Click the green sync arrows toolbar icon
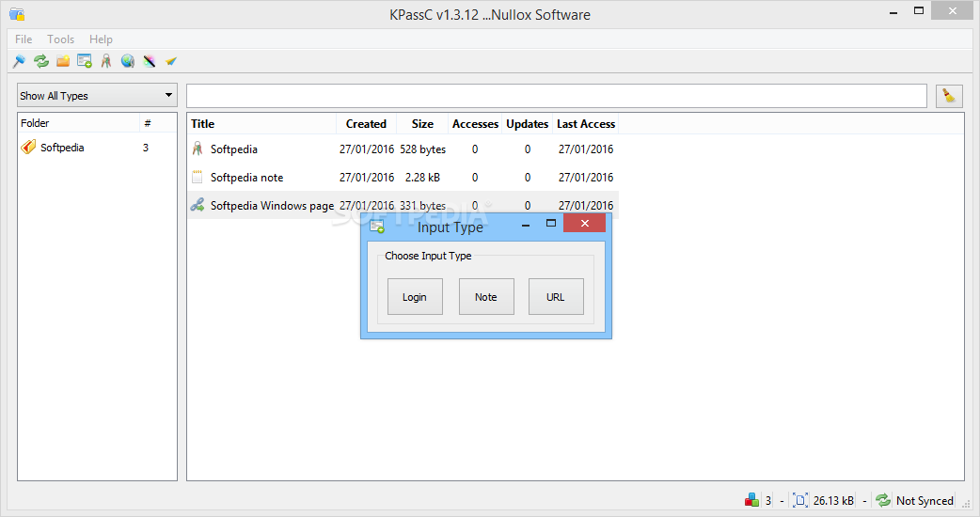This screenshot has height=517, width=980. (41, 61)
